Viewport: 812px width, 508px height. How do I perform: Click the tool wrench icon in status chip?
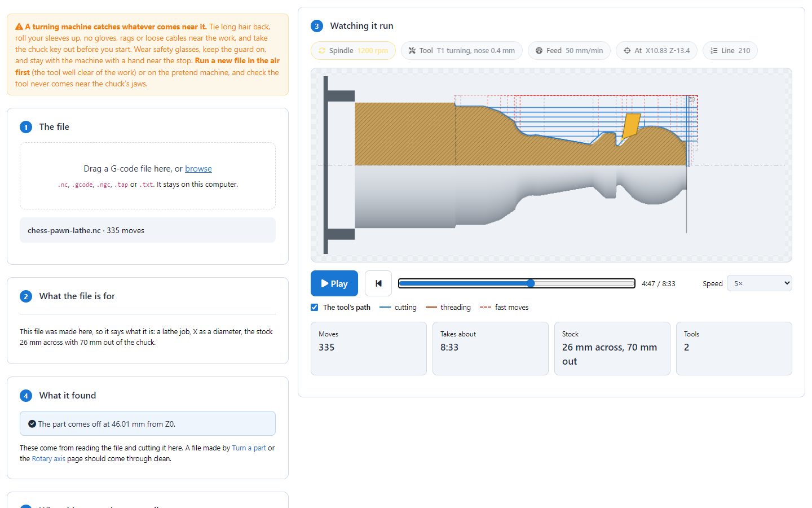(412, 51)
